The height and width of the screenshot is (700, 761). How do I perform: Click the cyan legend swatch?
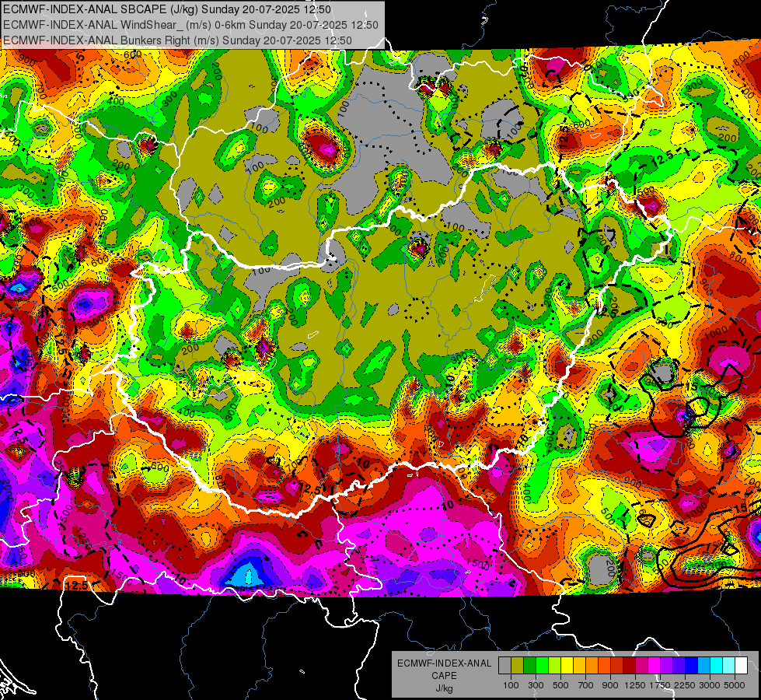717,665
